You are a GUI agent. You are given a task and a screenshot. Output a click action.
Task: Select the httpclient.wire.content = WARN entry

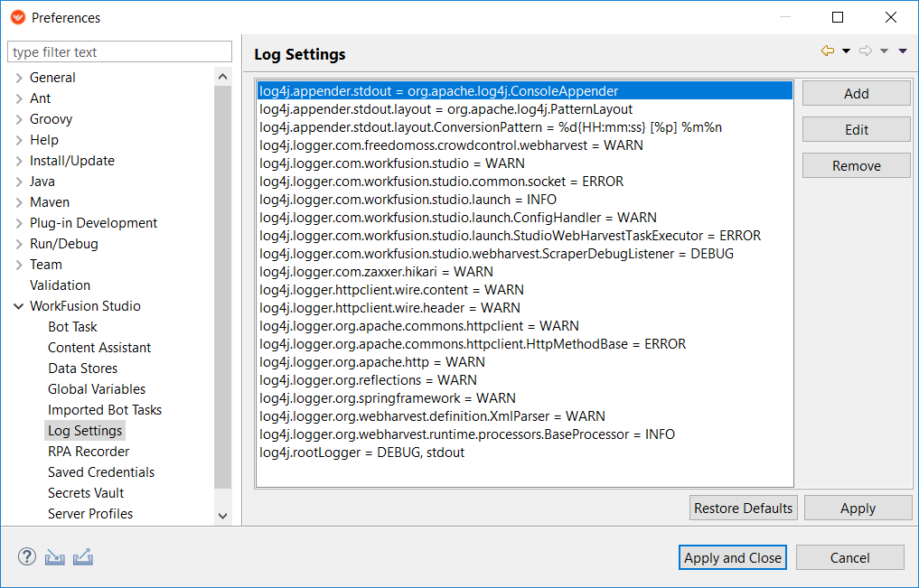click(524, 290)
